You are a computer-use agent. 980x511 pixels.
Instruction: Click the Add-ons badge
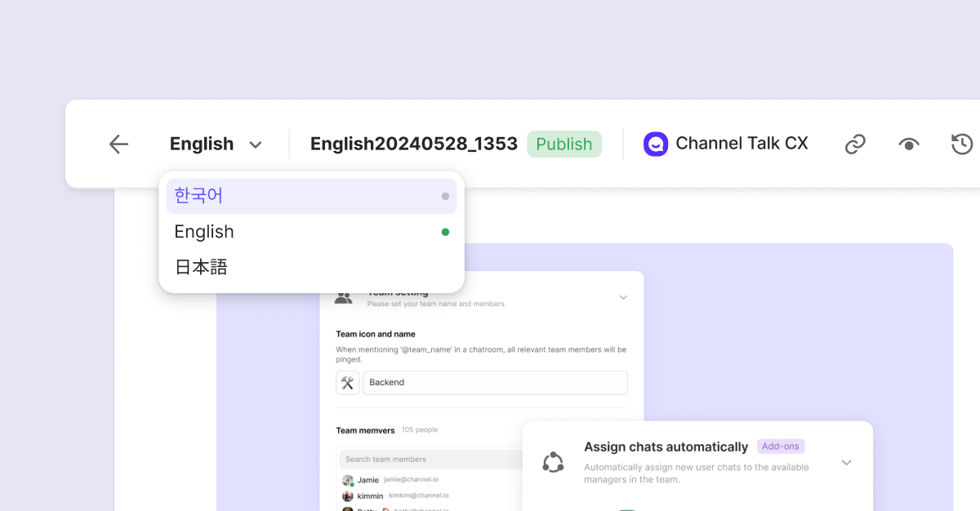point(781,447)
